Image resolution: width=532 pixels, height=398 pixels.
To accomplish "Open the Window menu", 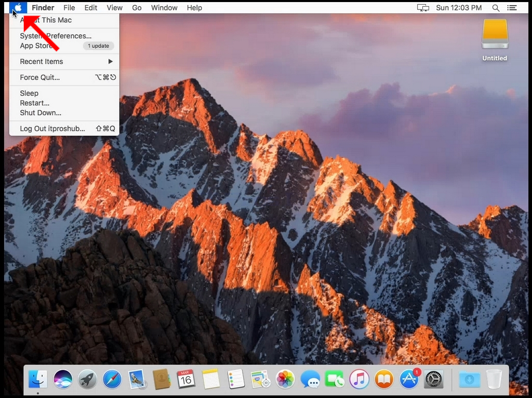I will [x=164, y=8].
